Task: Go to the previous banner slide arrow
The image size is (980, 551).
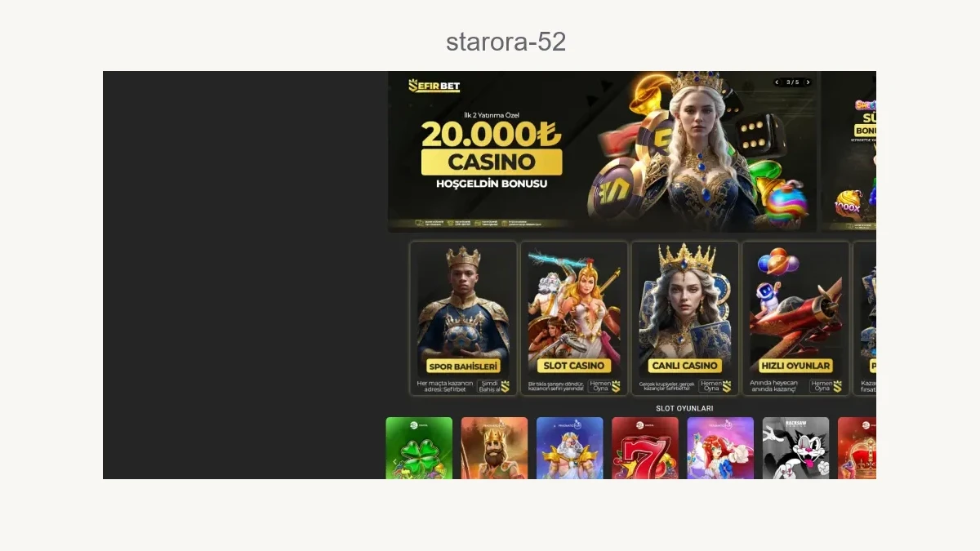Action: pos(777,82)
